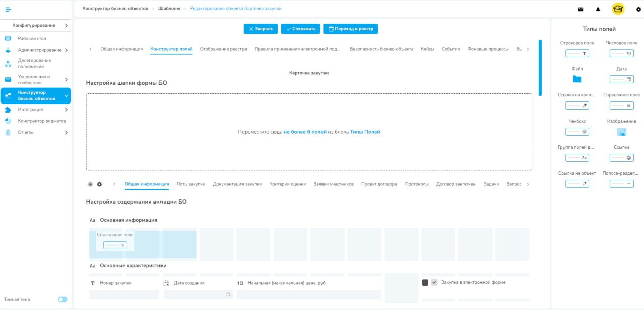Click the Рабочий стол monitor icon
This screenshot has height=310, width=644.
pyautogui.click(x=8, y=38)
